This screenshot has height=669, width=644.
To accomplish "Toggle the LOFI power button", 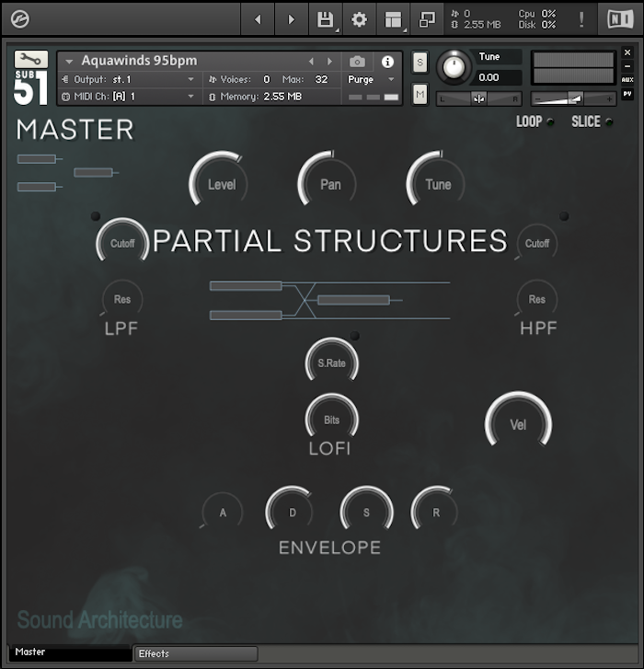I will pos(354,336).
